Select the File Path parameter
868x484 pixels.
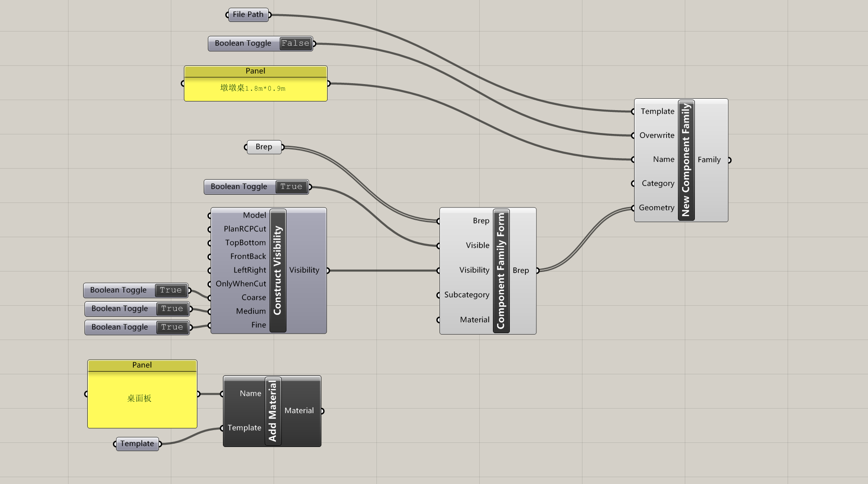248,15
